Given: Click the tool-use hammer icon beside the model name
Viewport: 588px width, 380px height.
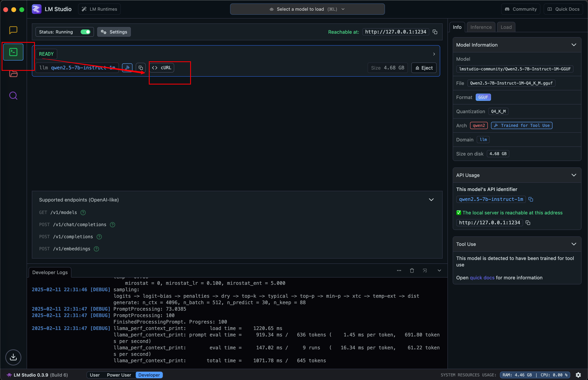Looking at the screenshot, I should coord(127,68).
